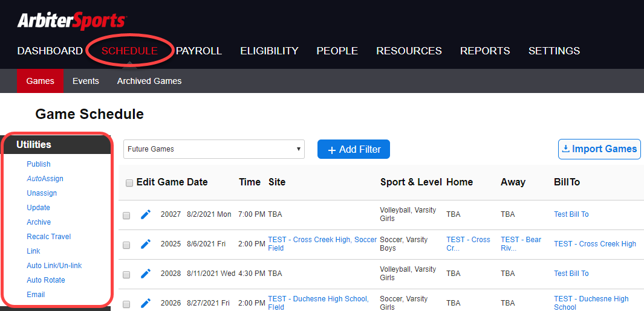Select Publish under Utilities
The width and height of the screenshot is (644, 311).
pyautogui.click(x=39, y=164)
